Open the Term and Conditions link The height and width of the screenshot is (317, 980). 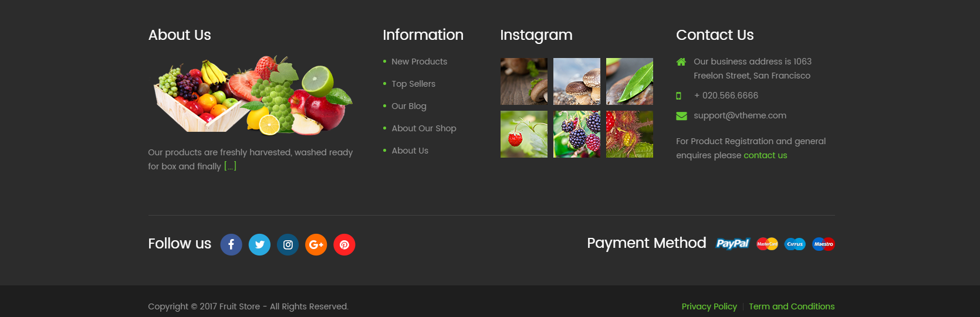tap(792, 306)
